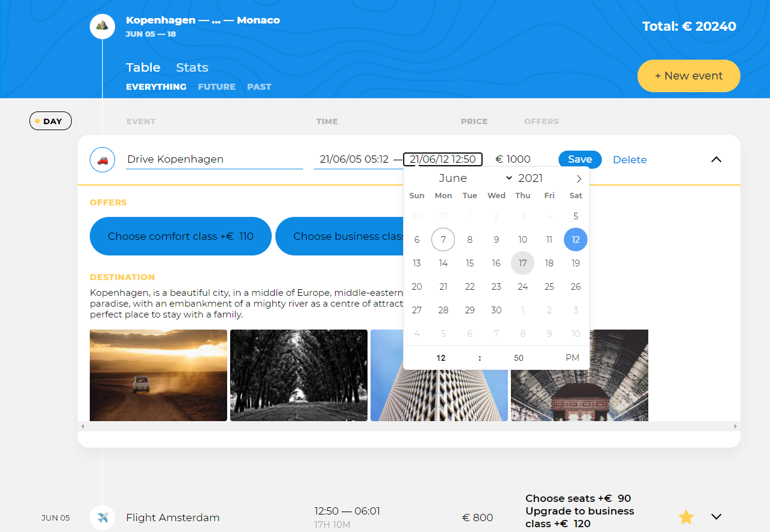Click the Kopenhagen — ... — Monaco trip title
The height and width of the screenshot is (532, 770).
click(x=203, y=20)
